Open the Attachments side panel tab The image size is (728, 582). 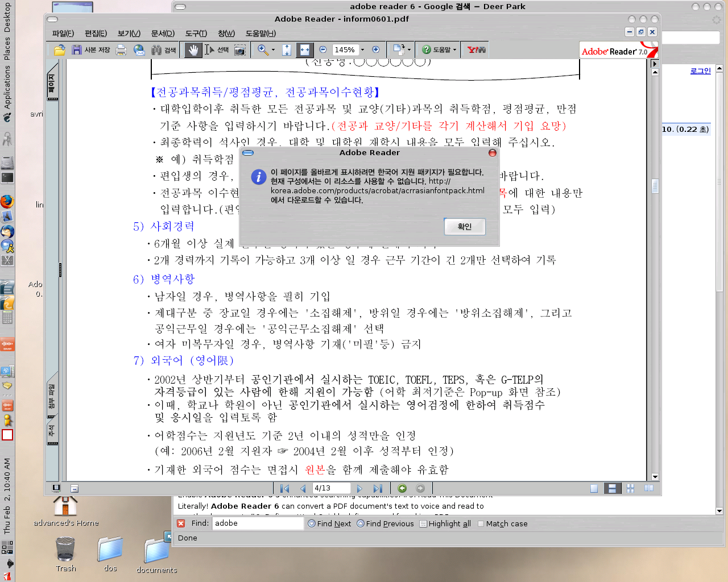[52, 397]
